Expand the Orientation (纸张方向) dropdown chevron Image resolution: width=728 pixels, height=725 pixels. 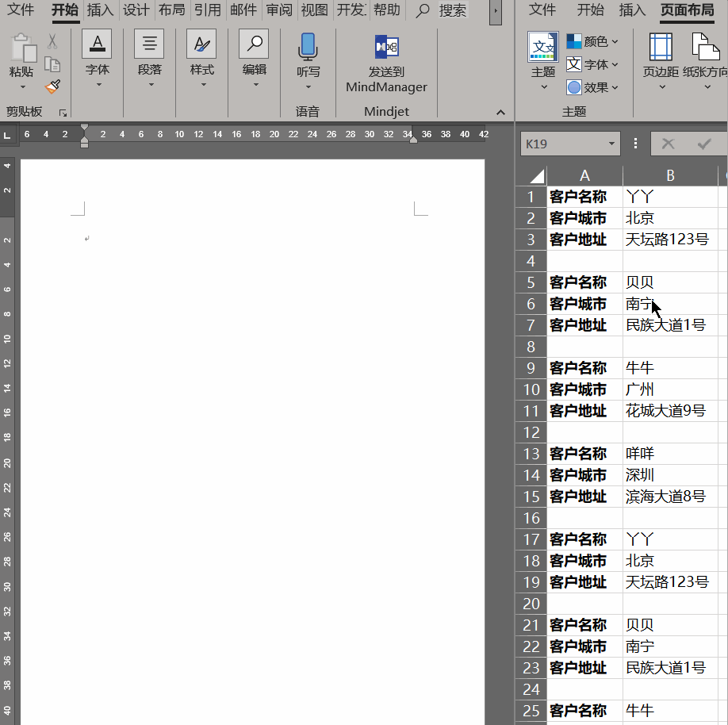(707, 86)
